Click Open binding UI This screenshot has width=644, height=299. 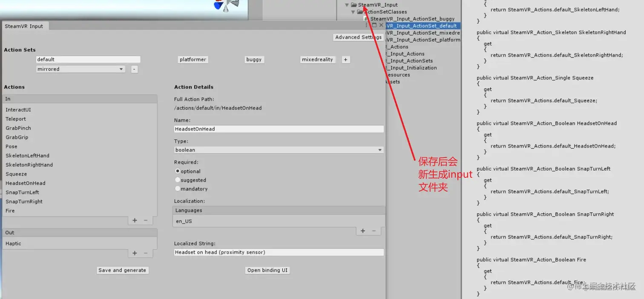[267, 270]
